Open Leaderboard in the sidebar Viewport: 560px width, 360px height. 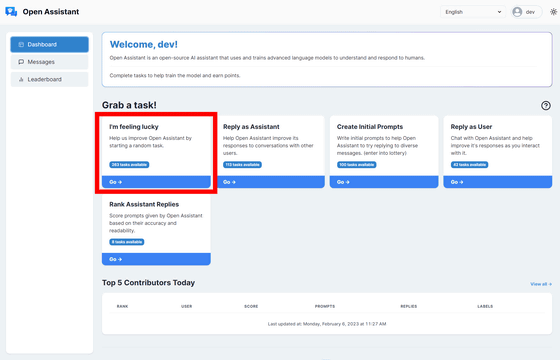49,79
